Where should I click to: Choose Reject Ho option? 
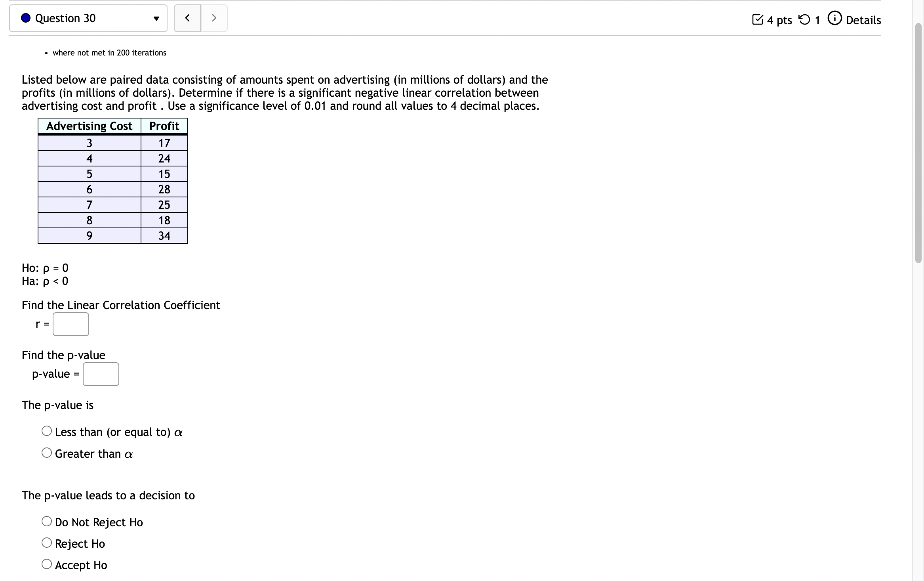[47, 543]
